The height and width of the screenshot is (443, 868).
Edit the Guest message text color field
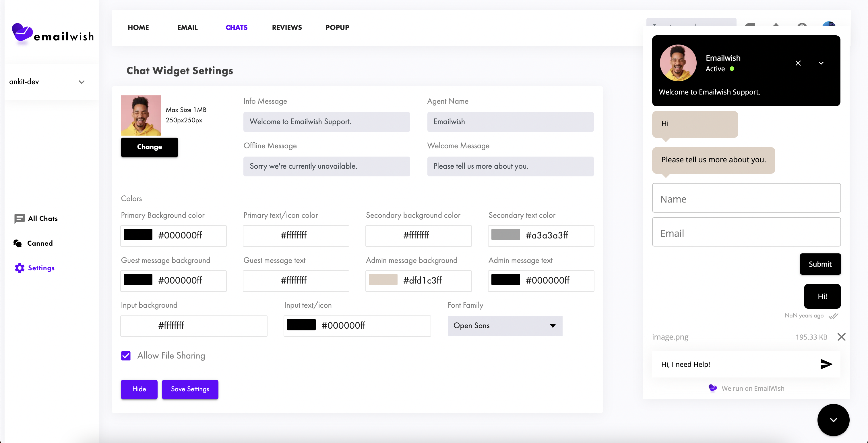[296, 281]
